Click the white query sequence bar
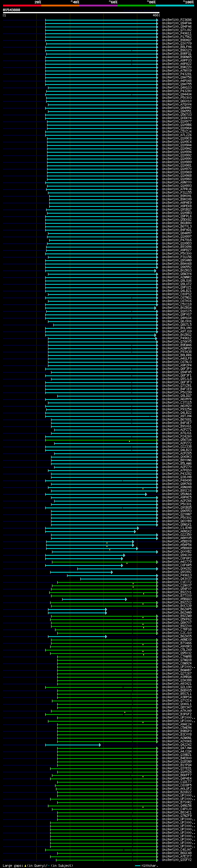197x868 pixels. coord(81,13)
